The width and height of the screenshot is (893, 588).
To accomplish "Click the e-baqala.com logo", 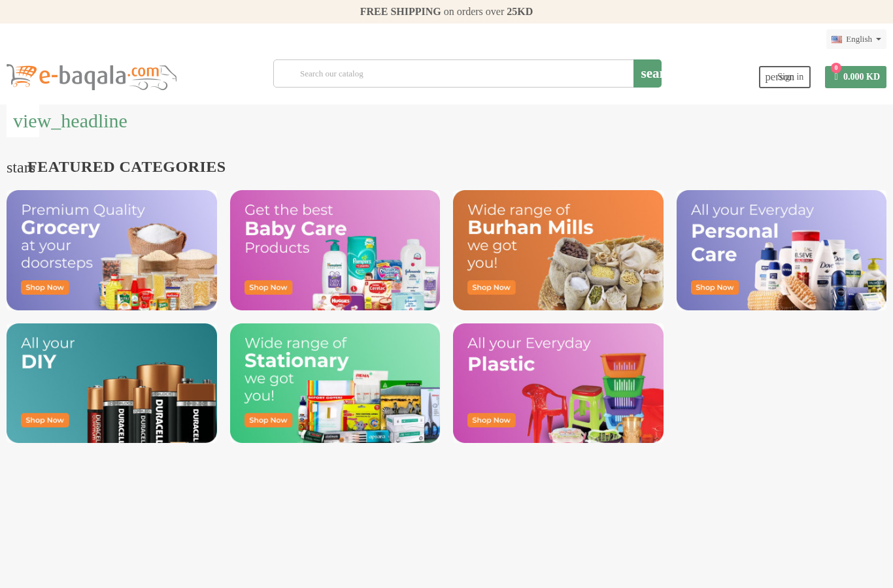I will pyautogui.click(x=92, y=77).
